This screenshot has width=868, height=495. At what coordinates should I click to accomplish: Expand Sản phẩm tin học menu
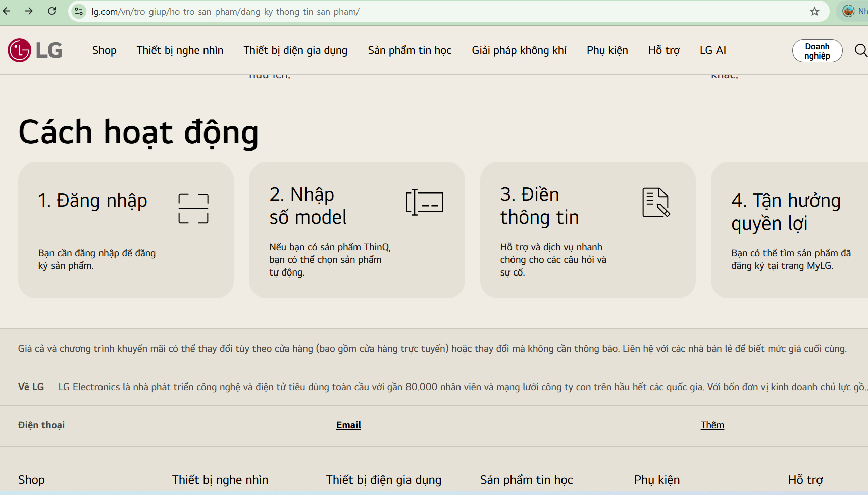(x=410, y=50)
